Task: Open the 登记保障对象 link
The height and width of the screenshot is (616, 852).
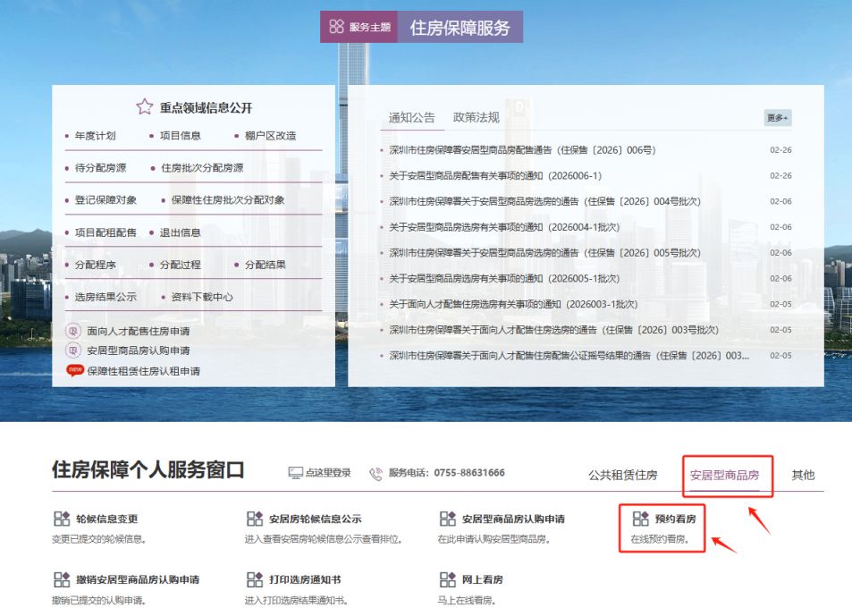Action: pyautogui.click(x=106, y=200)
